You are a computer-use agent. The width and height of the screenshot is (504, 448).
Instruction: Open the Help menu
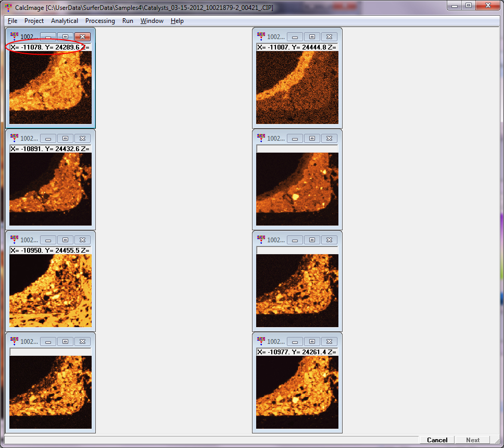177,21
